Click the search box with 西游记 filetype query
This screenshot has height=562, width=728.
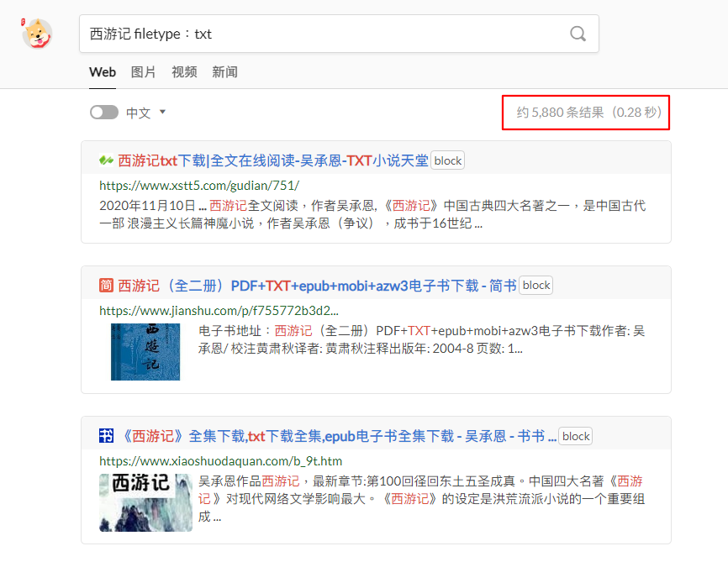click(x=339, y=34)
